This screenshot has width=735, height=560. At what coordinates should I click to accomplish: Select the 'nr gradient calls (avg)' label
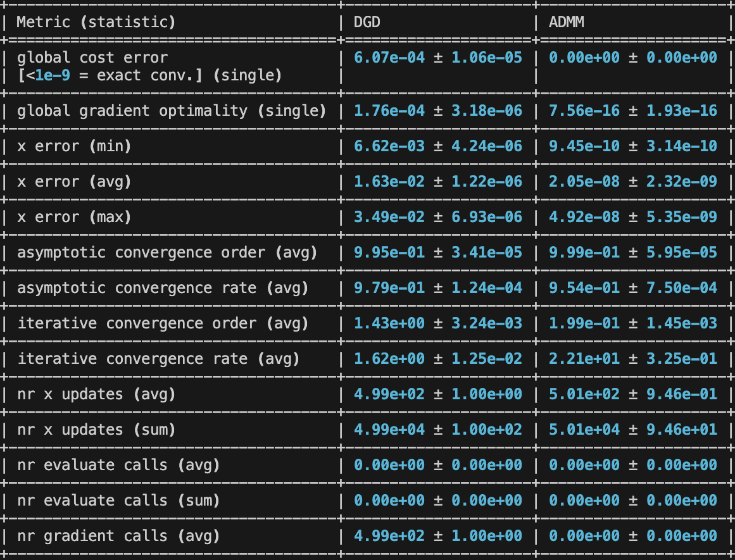118,535
